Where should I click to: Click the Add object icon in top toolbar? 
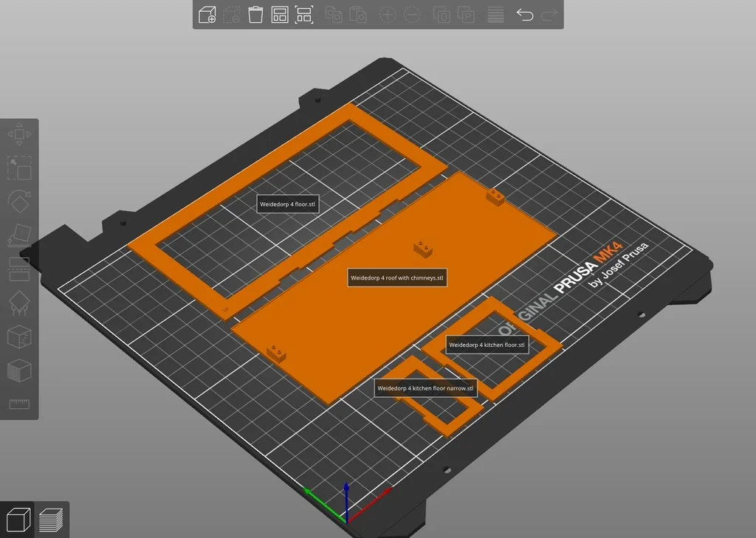point(207,15)
